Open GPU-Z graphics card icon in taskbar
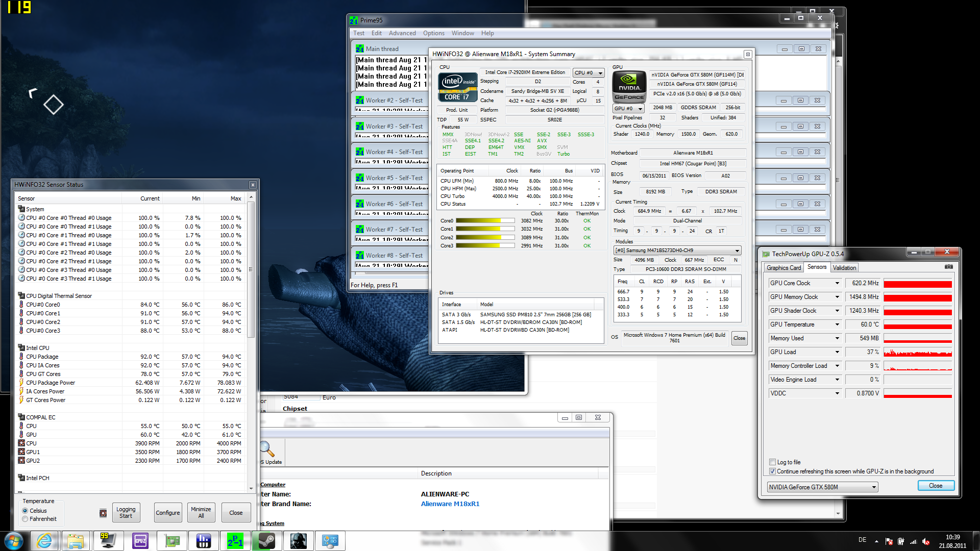The image size is (980, 551). 172,541
